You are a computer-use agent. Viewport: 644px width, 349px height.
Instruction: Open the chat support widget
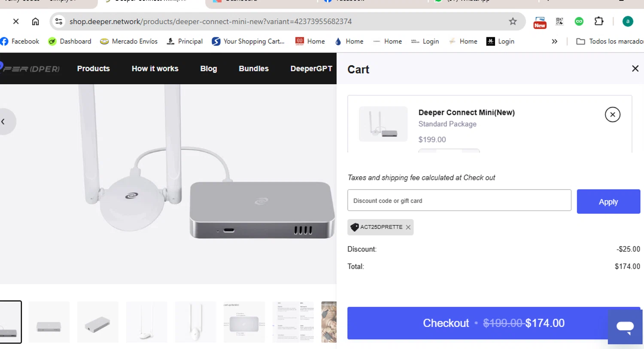pyautogui.click(x=625, y=327)
